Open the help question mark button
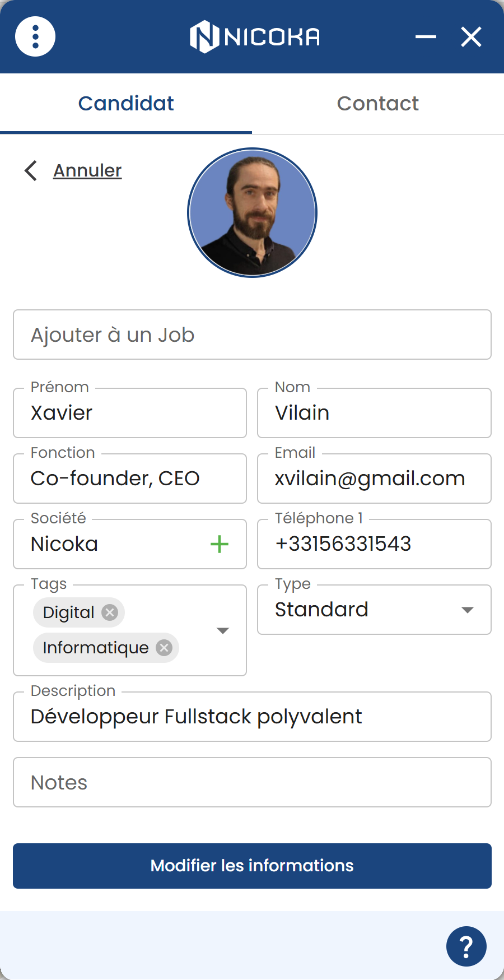504x980 pixels. 466,946
